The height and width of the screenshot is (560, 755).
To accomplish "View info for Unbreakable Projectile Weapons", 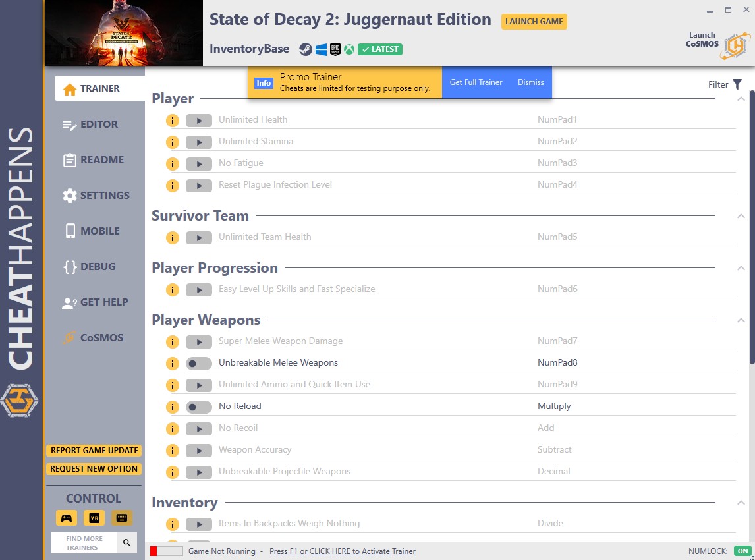I will 173,472.
